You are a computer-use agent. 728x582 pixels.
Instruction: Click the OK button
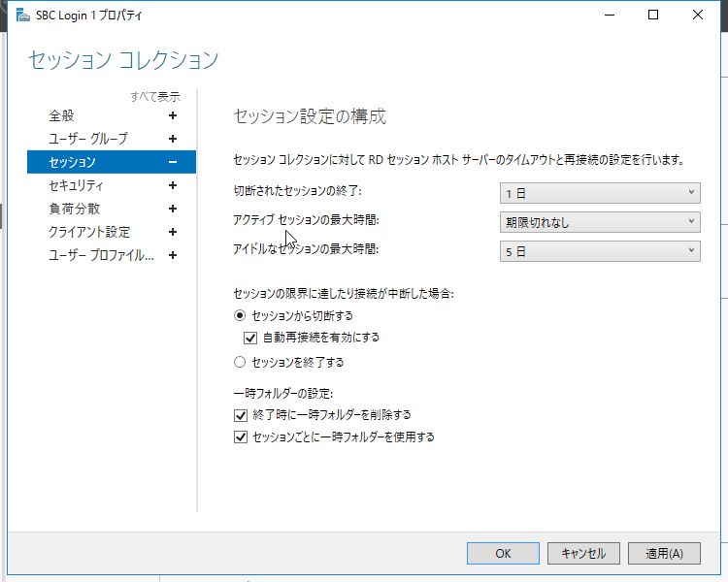[503, 553]
